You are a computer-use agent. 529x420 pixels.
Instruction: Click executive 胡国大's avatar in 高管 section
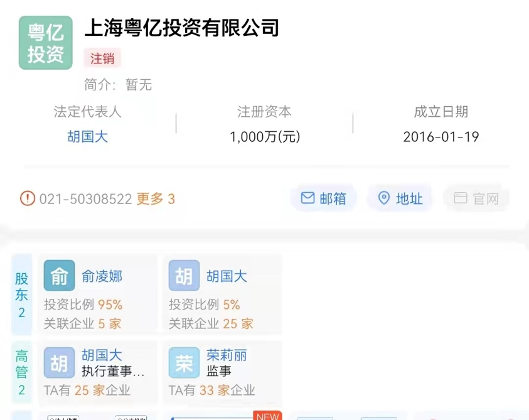pyautogui.click(x=58, y=363)
